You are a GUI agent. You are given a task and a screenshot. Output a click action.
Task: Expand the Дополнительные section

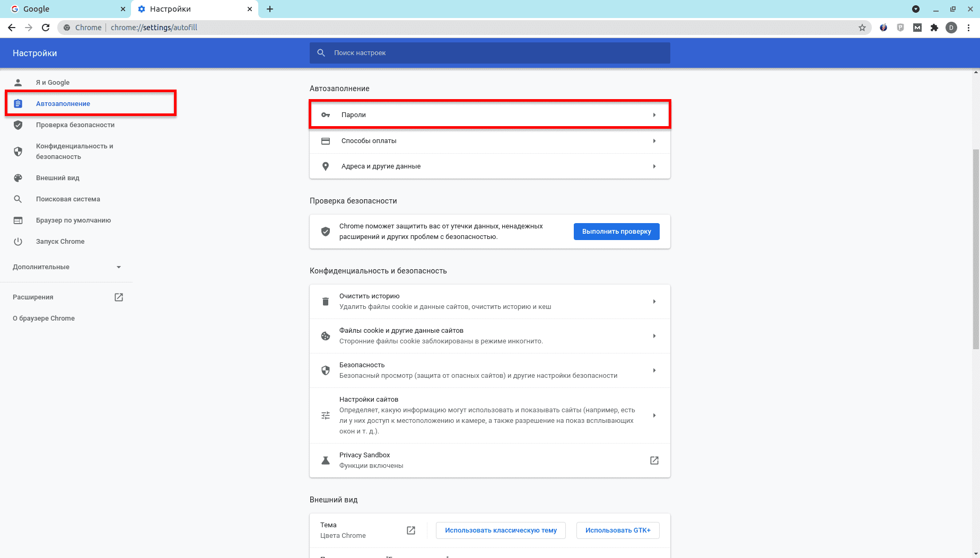[x=118, y=267]
